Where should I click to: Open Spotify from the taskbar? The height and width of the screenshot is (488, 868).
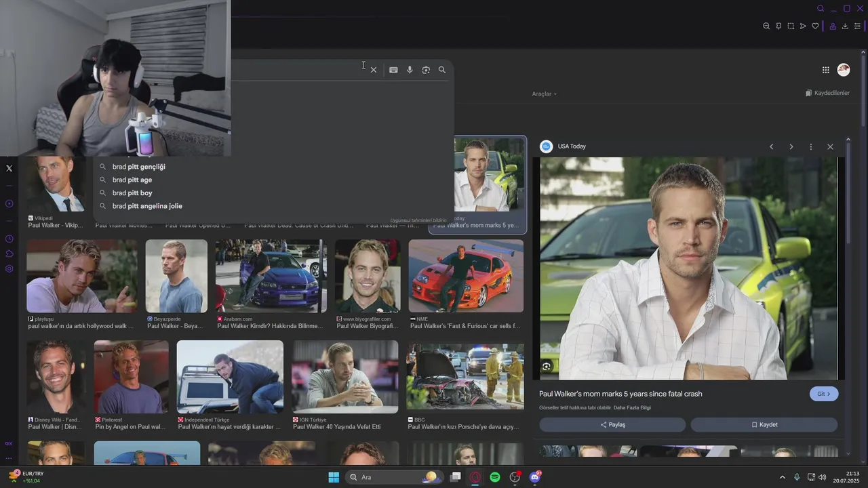(495, 477)
